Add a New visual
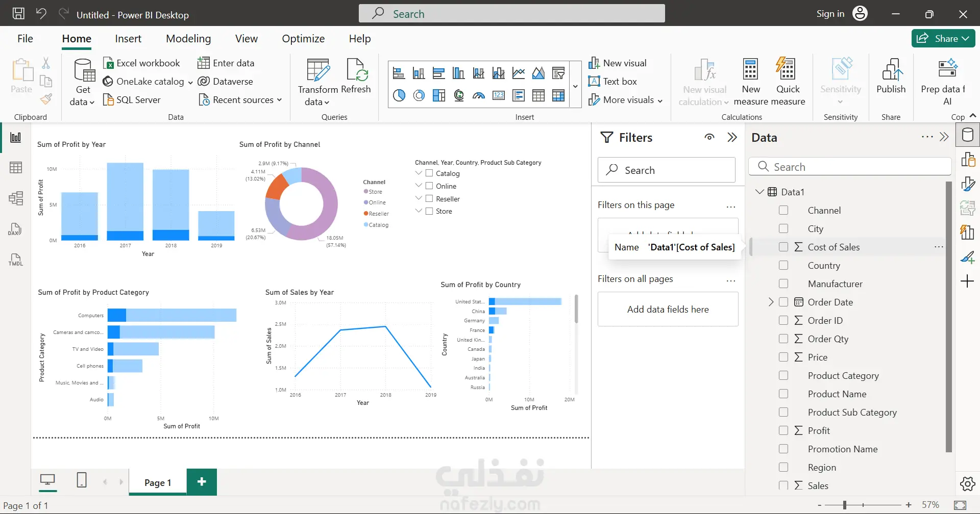 point(618,63)
